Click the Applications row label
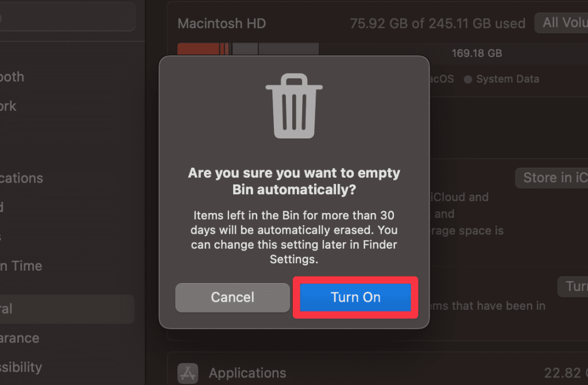The image size is (588, 385). 247,373
